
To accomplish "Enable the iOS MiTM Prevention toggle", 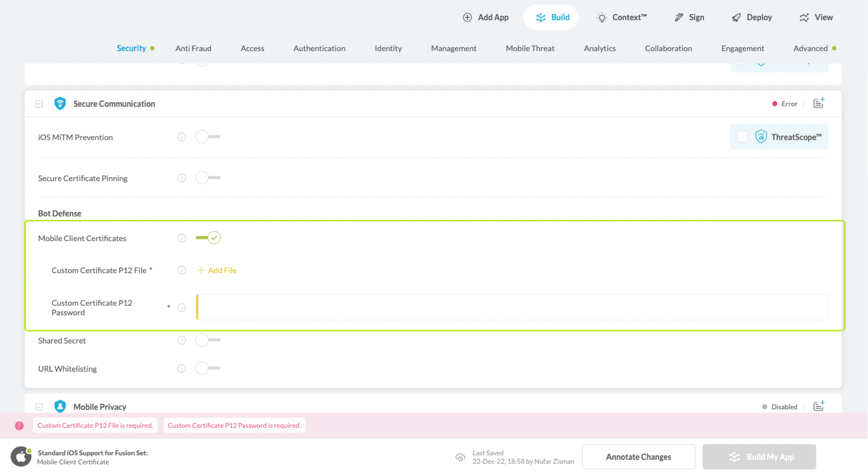I will (207, 137).
